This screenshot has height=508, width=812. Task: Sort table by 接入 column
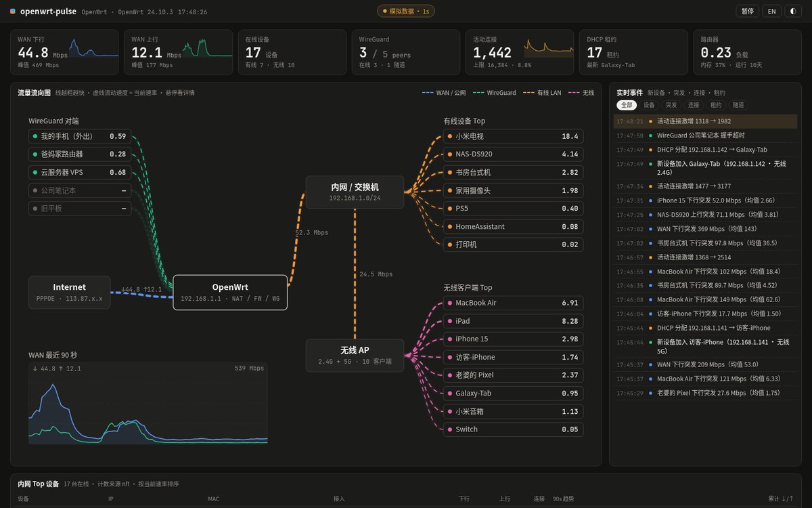click(339, 499)
